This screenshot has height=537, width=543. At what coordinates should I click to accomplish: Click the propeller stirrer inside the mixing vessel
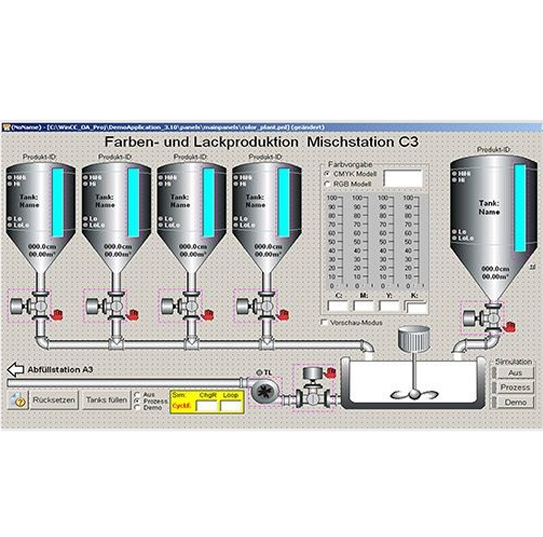pos(414,395)
